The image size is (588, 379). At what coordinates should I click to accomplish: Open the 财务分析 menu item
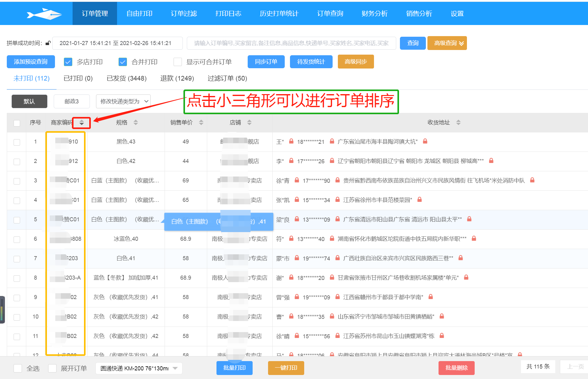pos(374,14)
